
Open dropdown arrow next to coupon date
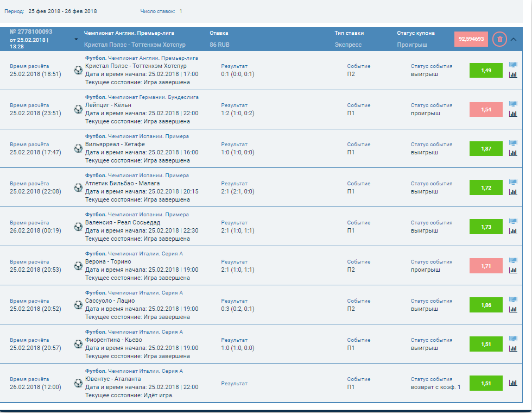(76, 39)
